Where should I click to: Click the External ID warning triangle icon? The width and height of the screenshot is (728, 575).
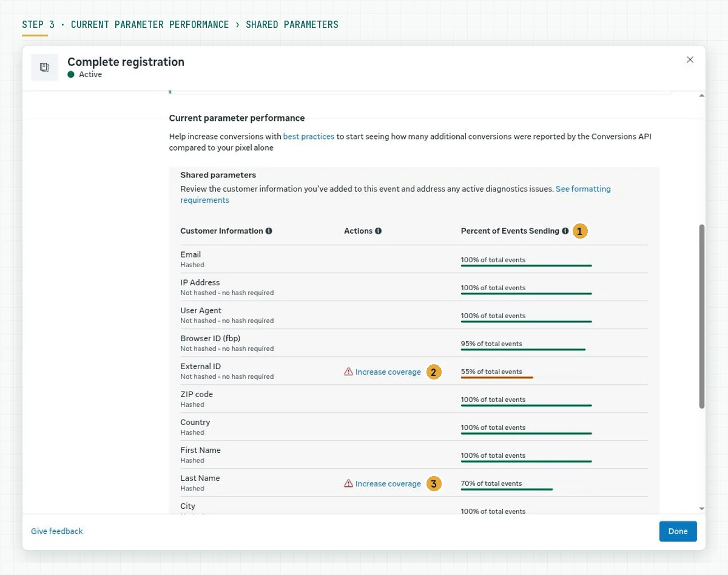click(348, 372)
